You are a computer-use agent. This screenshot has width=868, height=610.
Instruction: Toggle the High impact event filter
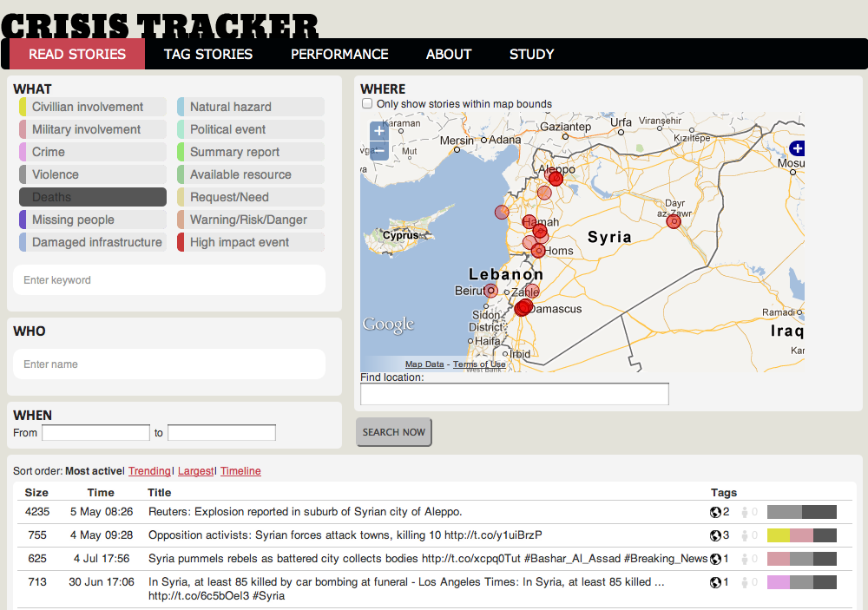[x=250, y=242]
